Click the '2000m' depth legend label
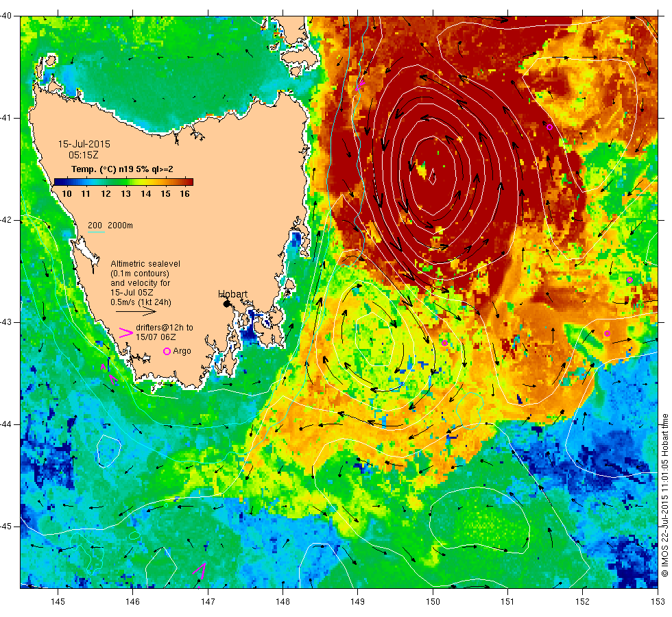The height and width of the screenshot is (617, 672). coord(121,226)
